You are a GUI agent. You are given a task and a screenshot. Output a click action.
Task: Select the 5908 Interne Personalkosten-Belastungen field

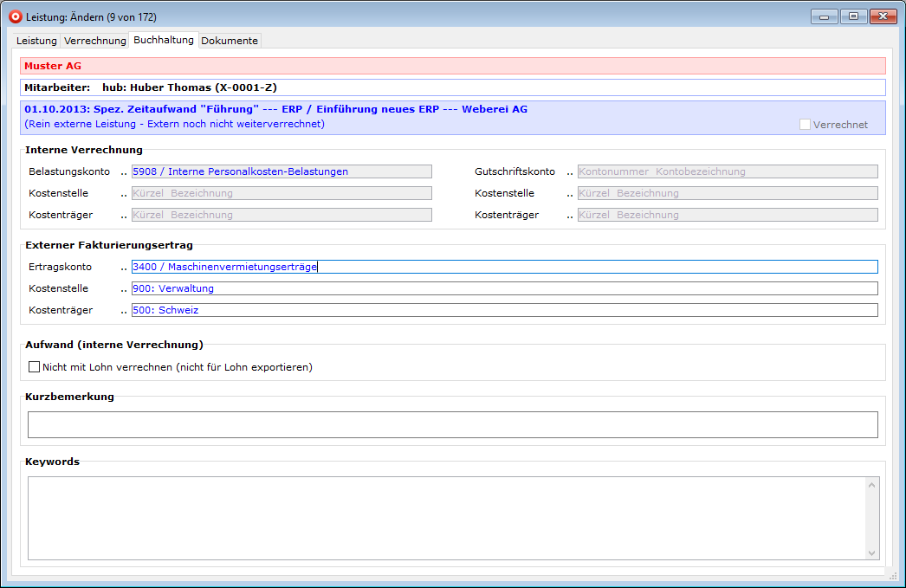pos(282,171)
